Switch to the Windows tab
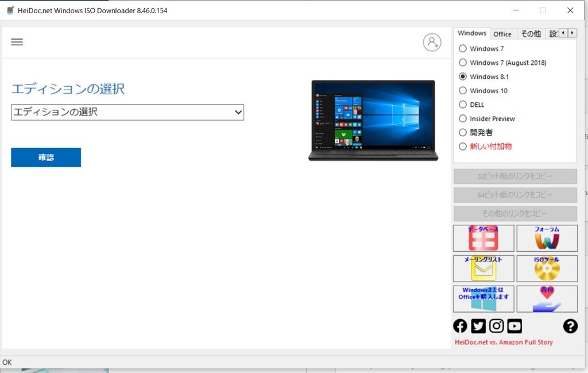The image size is (588, 373). 472,33
